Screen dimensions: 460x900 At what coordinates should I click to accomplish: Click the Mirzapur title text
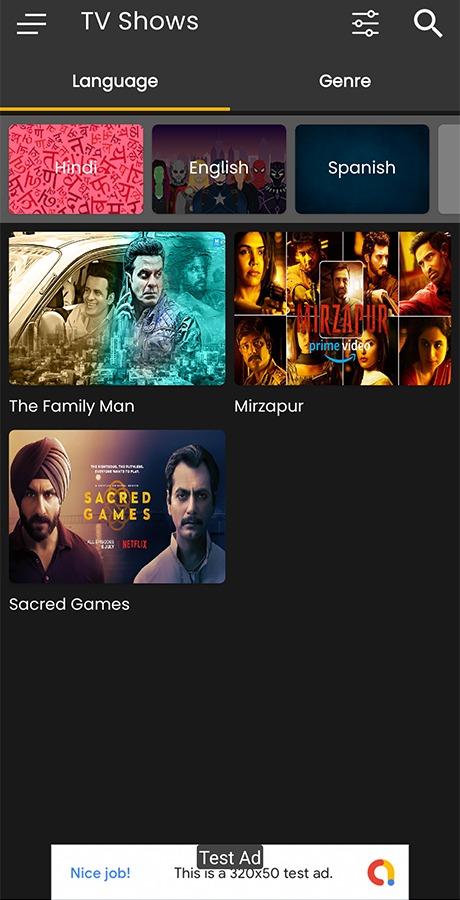pos(269,407)
